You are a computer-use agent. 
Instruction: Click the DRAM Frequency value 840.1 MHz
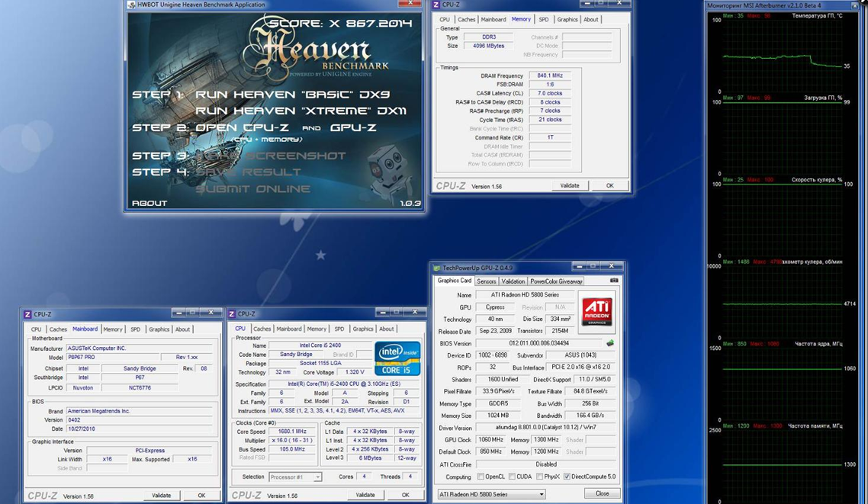[550, 75]
